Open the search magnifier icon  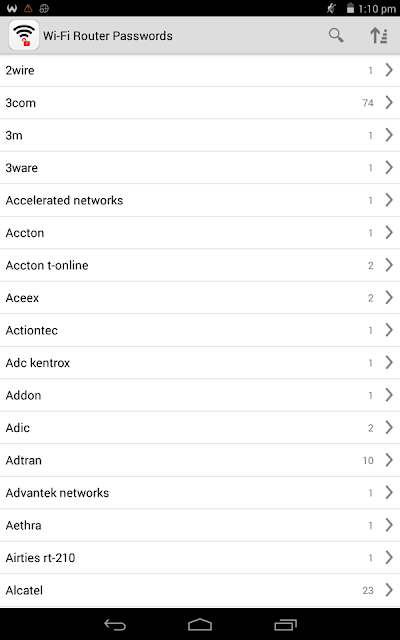coord(336,36)
